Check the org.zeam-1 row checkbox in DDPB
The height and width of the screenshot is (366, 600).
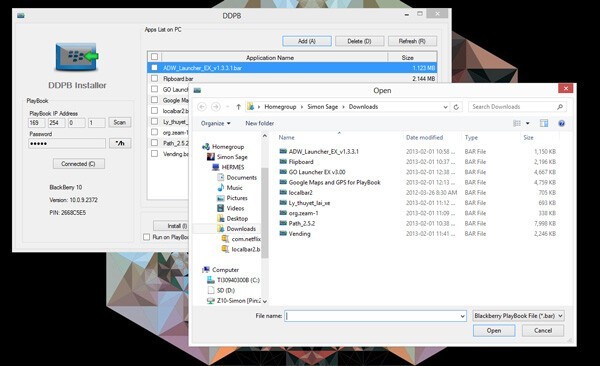(154, 132)
